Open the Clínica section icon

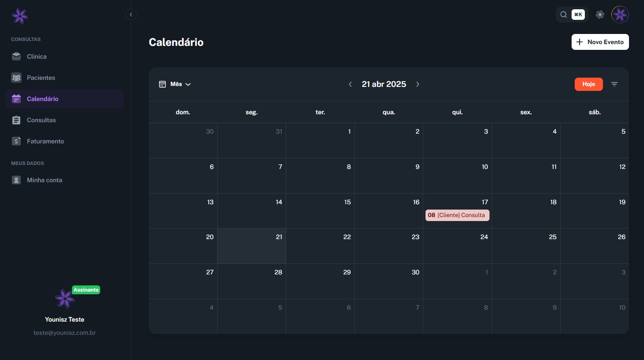tap(16, 56)
